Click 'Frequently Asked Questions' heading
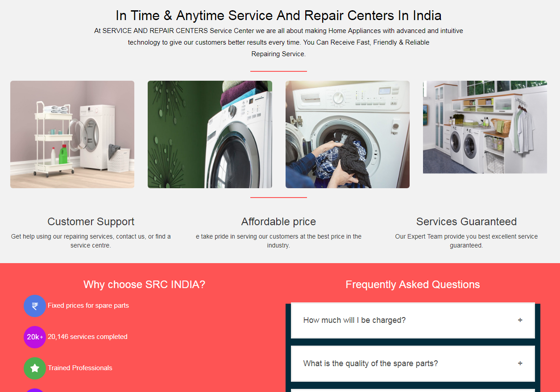Image resolution: width=560 pixels, height=392 pixels. pos(413,285)
